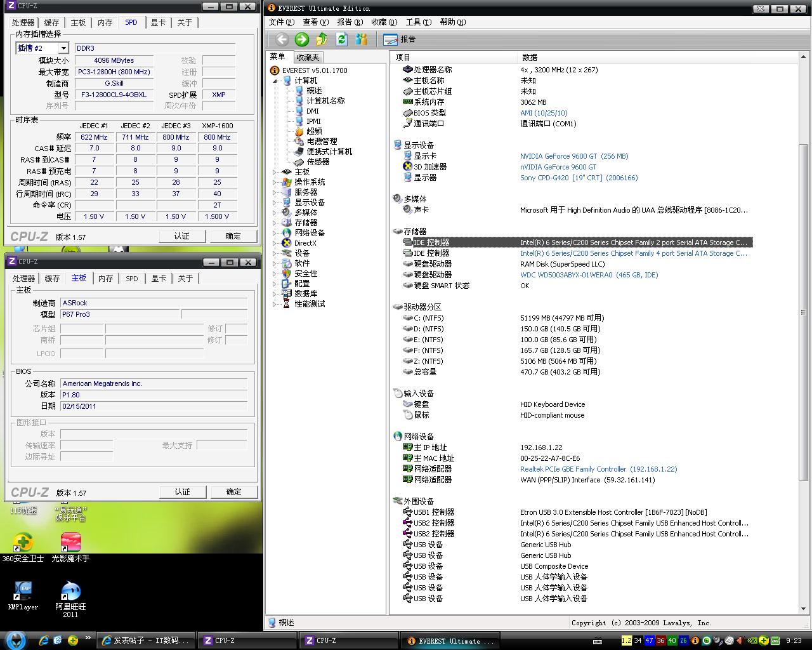
Task: Open the 光影魔术手 desktop shortcut
Action: click(70, 547)
